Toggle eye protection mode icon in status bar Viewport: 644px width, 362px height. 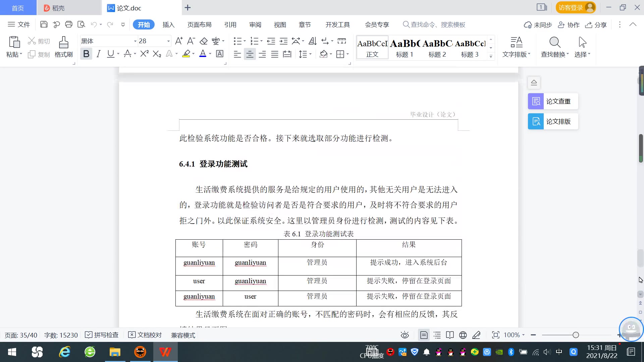(405, 335)
